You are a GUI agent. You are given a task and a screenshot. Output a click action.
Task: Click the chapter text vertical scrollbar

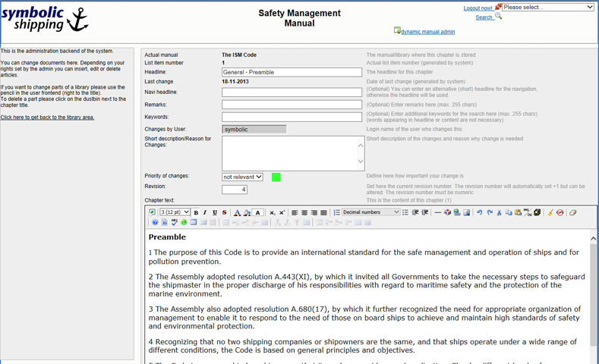click(593, 297)
